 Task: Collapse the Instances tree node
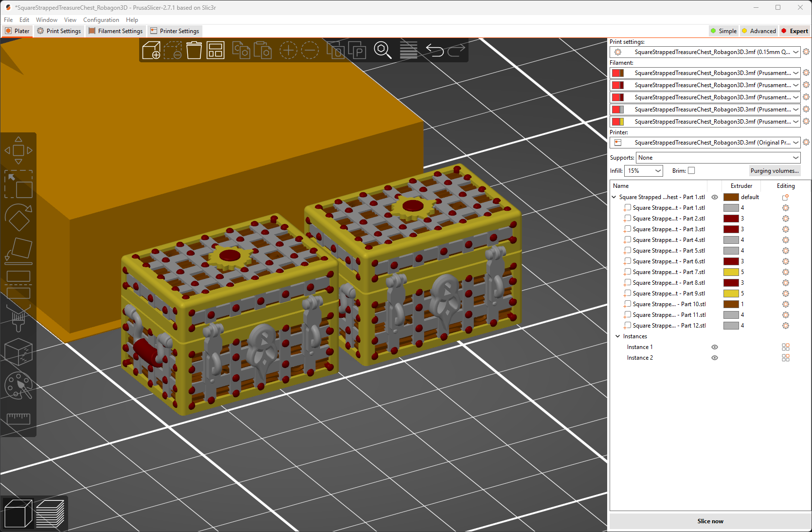pyautogui.click(x=617, y=336)
